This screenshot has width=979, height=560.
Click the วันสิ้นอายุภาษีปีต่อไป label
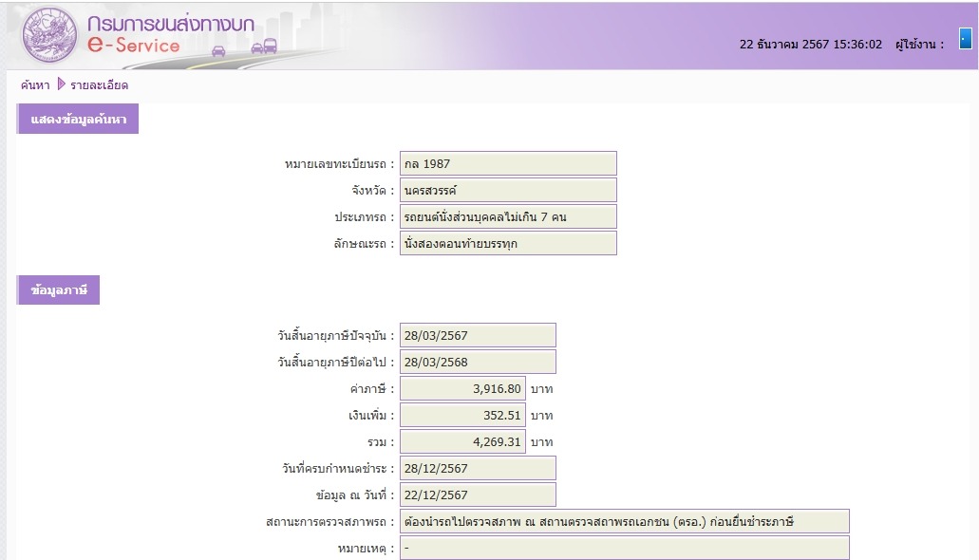point(336,362)
